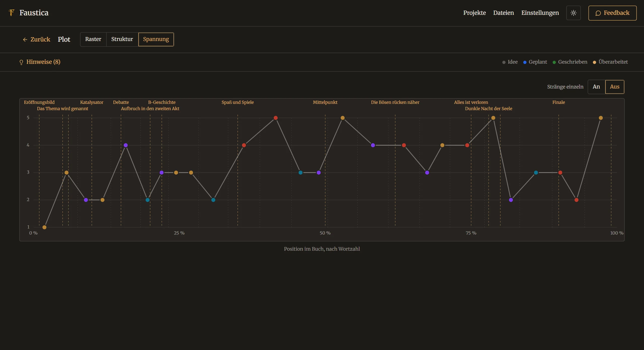The width and height of the screenshot is (644, 350).
Task: Select the first data point at tension 1
Action: (x=45, y=227)
